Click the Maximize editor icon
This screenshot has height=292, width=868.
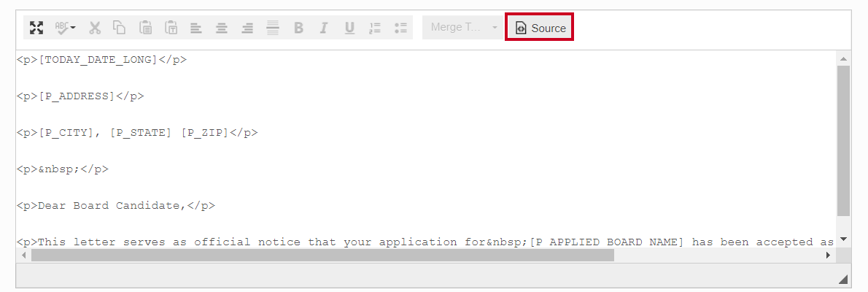[36, 28]
